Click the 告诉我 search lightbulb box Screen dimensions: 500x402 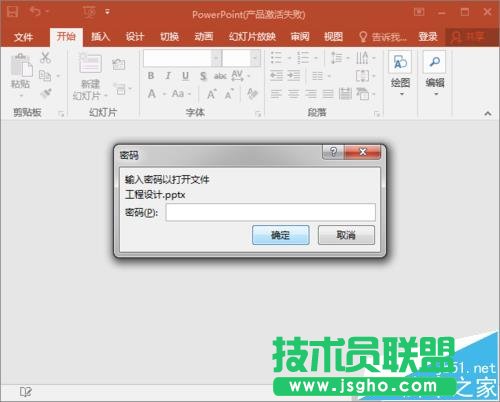pyautogui.click(x=383, y=37)
